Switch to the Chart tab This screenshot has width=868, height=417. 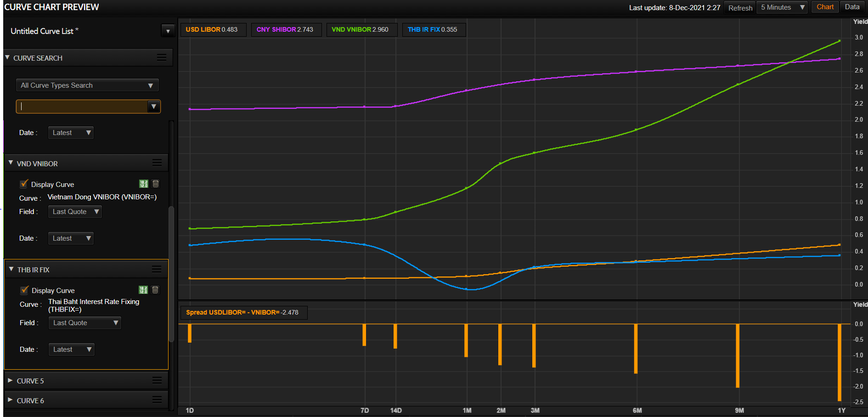point(825,7)
